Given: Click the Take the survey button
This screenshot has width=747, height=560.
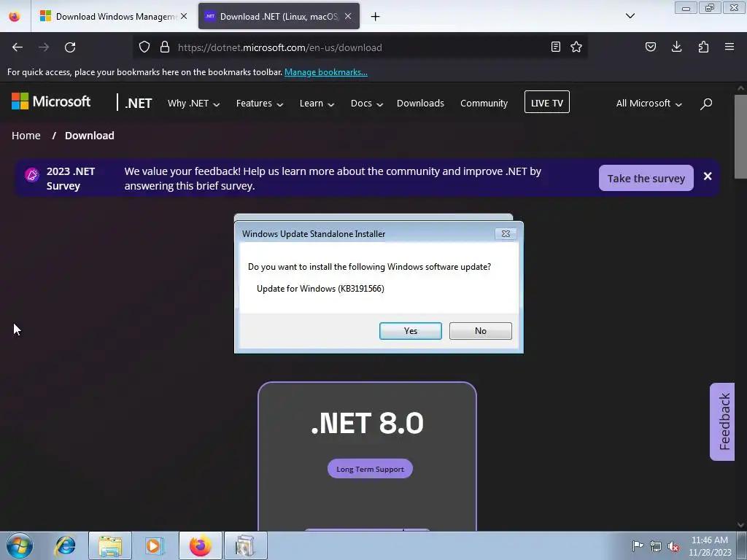Looking at the screenshot, I should point(646,178).
